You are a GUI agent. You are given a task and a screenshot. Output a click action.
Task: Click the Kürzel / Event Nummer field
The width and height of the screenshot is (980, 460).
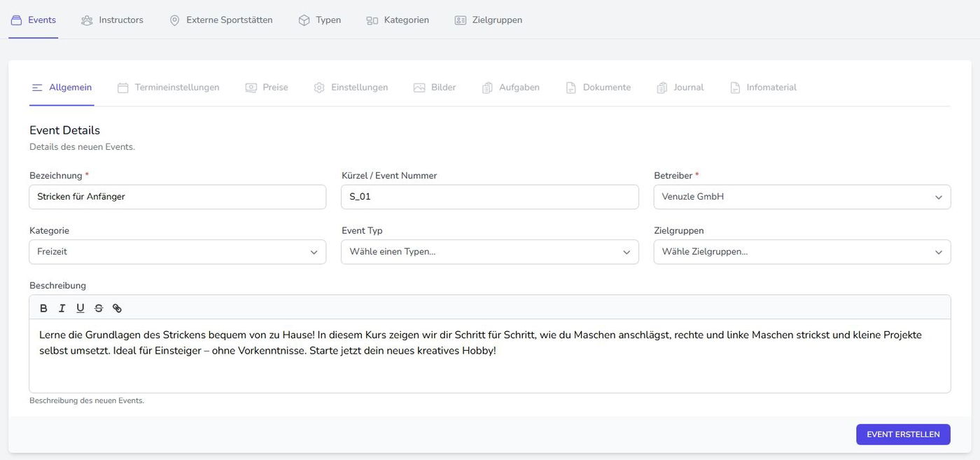[x=489, y=197]
